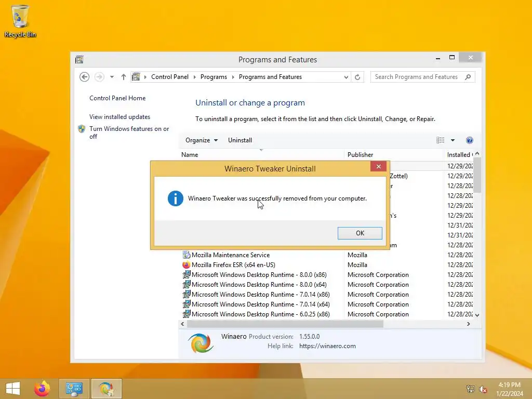Open the Windows Start button
The width and height of the screenshot is (532, 399).
[13, 389]
